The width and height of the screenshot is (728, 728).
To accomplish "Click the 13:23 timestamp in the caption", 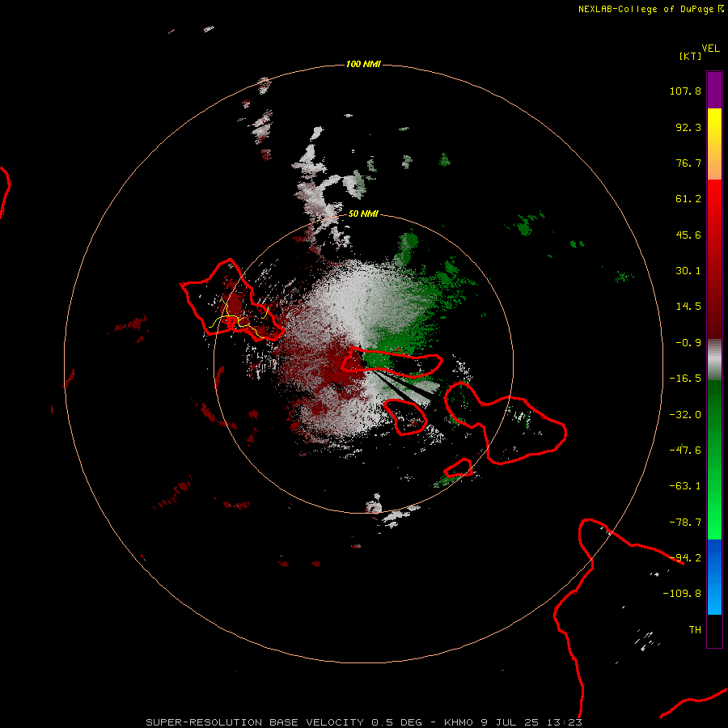I will click(565, 722).
